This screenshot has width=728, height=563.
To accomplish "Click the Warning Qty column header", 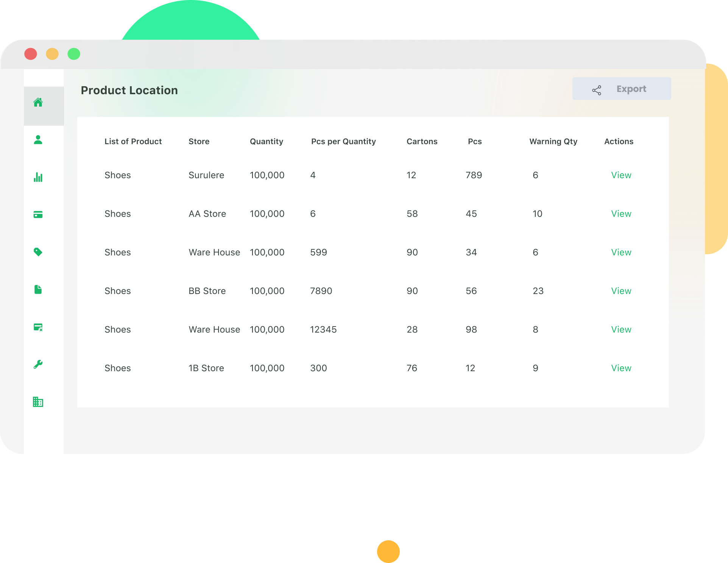I will 553,142.
